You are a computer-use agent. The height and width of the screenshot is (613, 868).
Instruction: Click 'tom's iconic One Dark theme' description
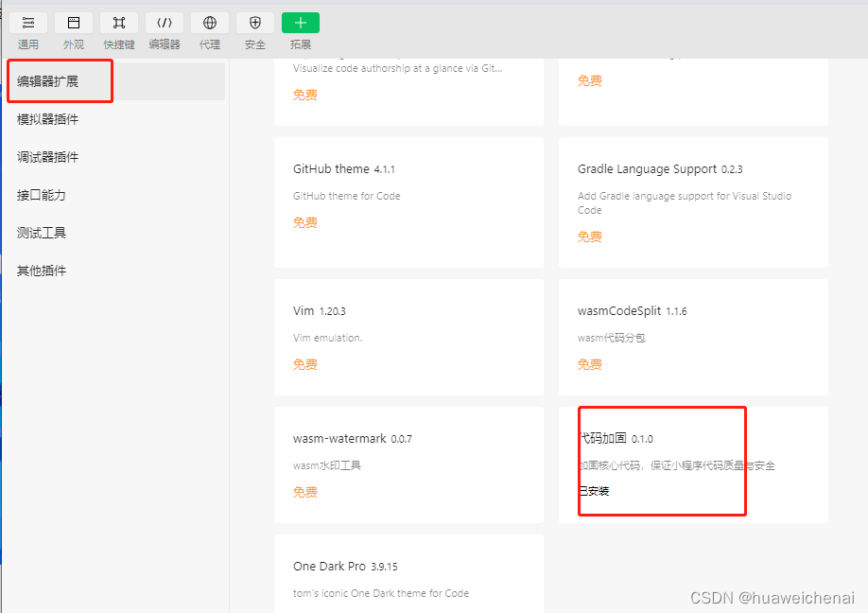click(x=381, y=593)
